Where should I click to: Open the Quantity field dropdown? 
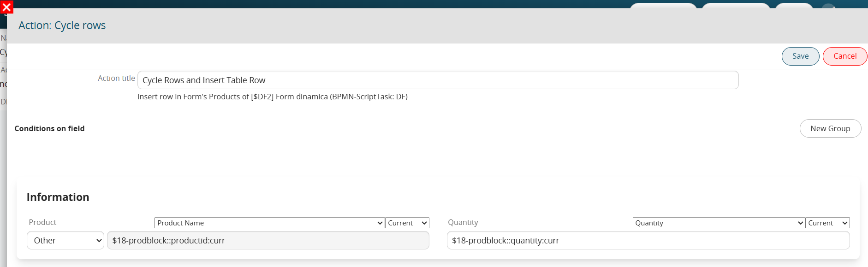coord(719,223)
